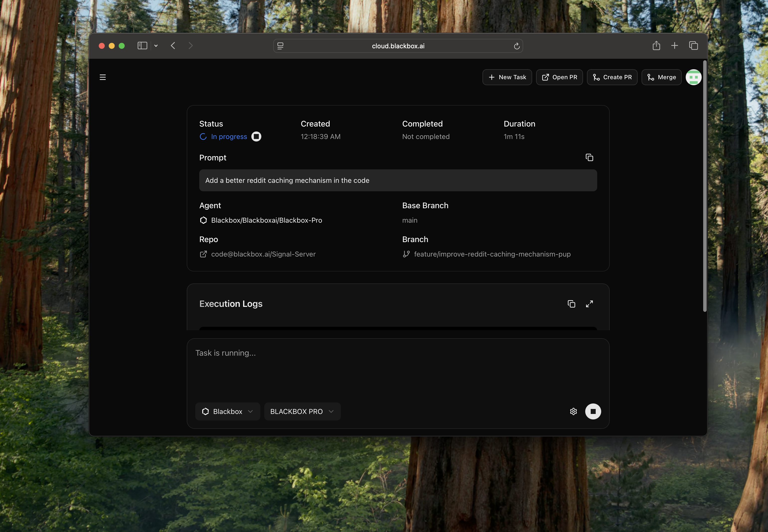Open the hamburger menu
The width and height of the screenshot is (768, 532).
[103, 77]
